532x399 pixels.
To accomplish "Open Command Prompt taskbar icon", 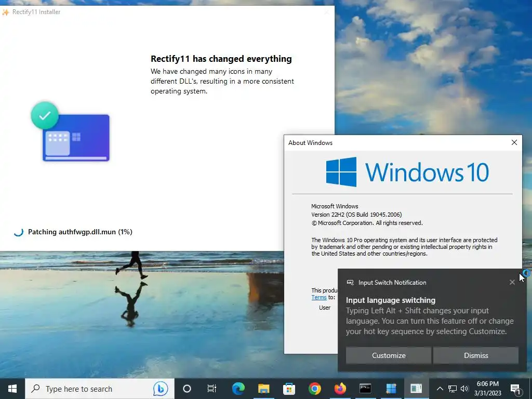I will pyautogui.click(x=365, y=389).
